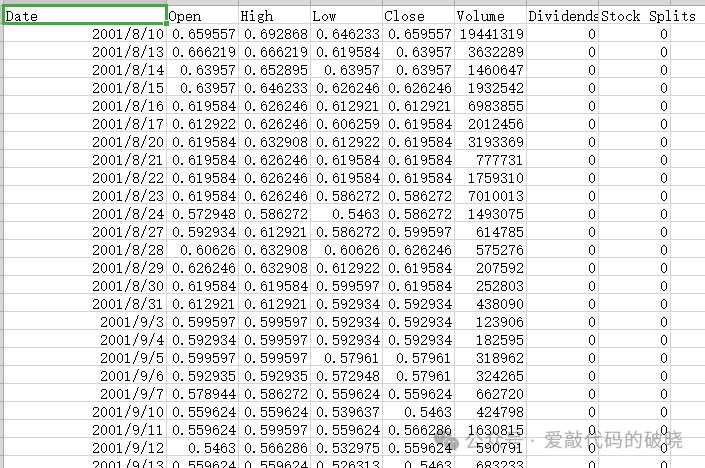Click date cell 2001/9/10

85,411
